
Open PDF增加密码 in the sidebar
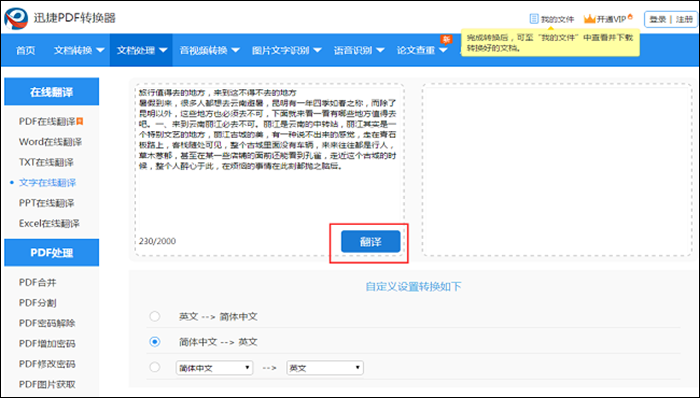(47, 344)
